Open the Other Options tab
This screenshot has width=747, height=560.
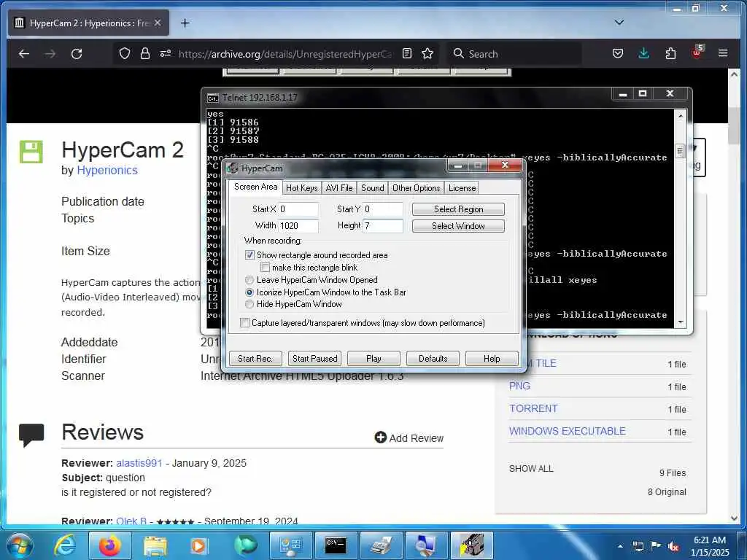(x=416, y=187)
